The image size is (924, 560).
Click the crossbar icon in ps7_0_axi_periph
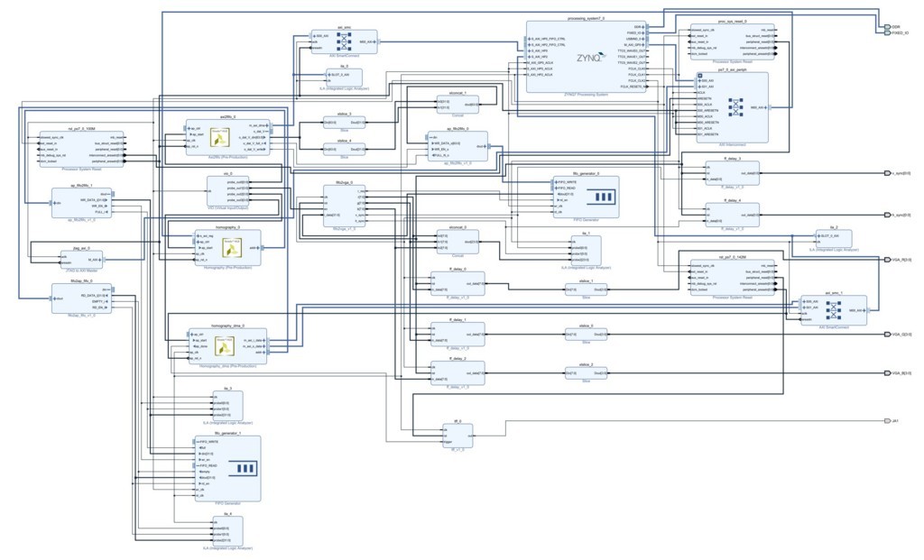pyautogui.click(x=735, y=107)
